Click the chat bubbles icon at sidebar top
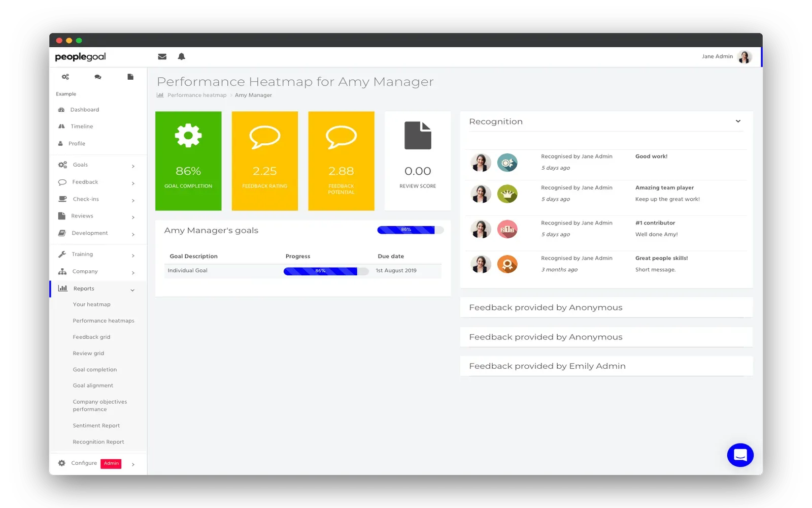Image resolution: width=812 pixels, height=508 pixels. click(98, 77)
